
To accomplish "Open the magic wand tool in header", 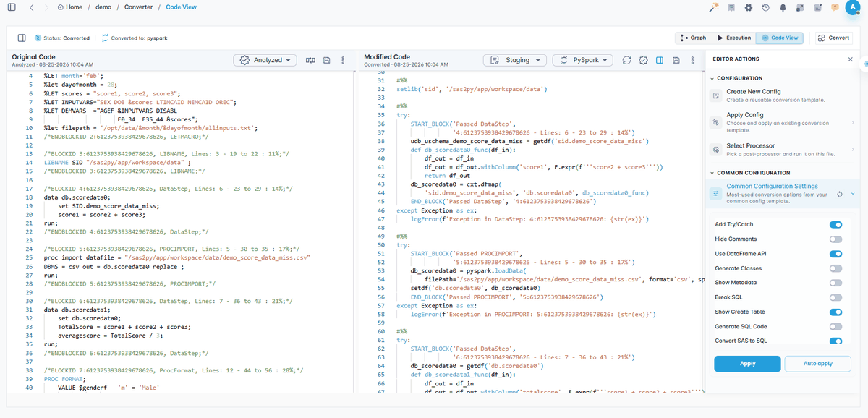I will pos(713,7).
